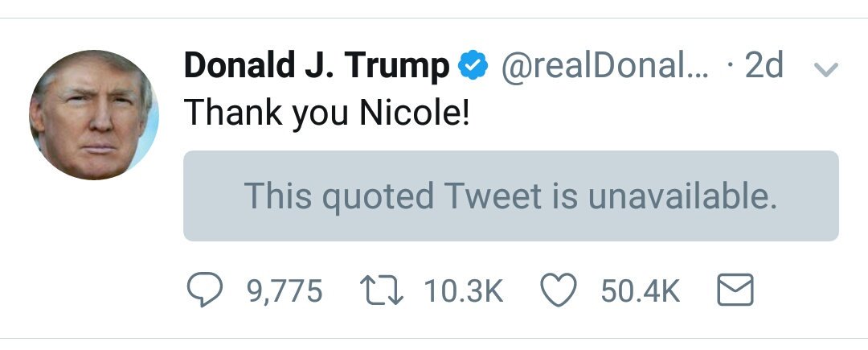The height and width of the screenshot is (350, 868).
Task: Expand the tweet options chevron menu
Action: coord(826,70)
